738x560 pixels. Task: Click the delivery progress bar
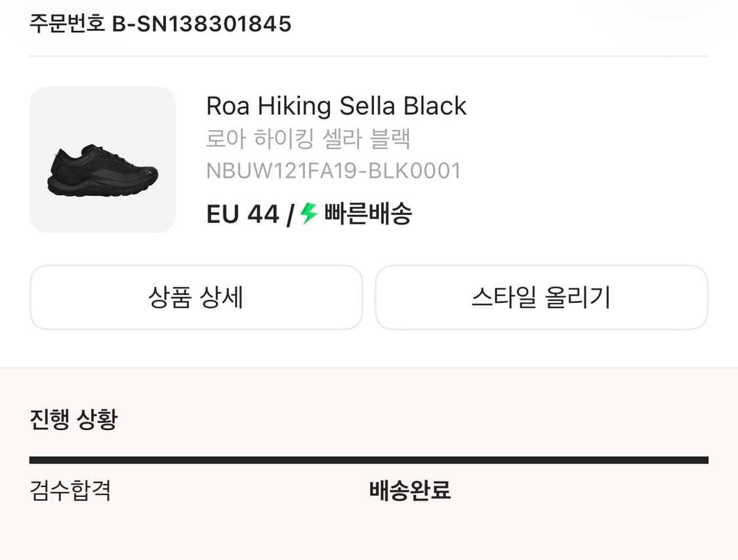pyautogui.click(x=369, y=460)
